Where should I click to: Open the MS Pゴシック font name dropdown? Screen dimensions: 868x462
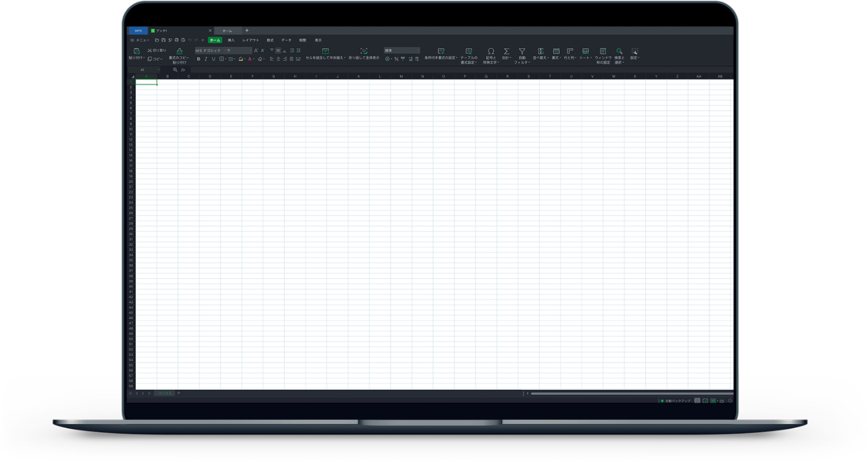click(x=223, y=51)
